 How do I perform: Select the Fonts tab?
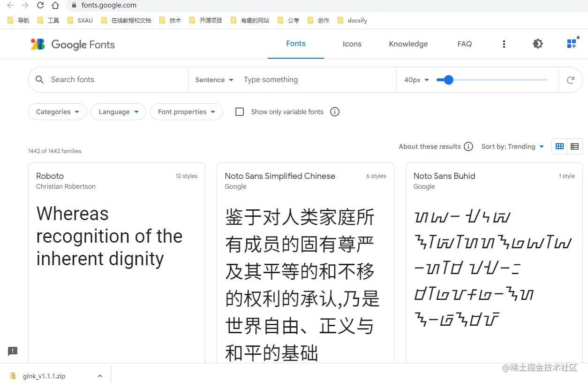[296, 44]
